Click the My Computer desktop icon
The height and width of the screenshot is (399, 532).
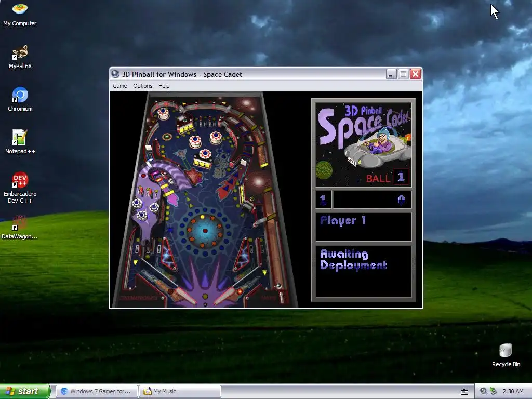tap(20, 14)
